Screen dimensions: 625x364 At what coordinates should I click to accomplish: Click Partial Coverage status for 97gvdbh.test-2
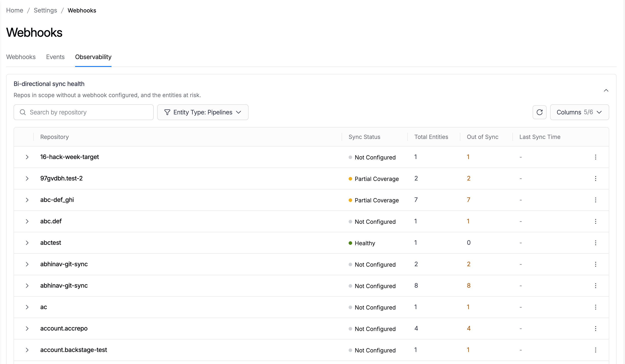(x=374, y=179)
